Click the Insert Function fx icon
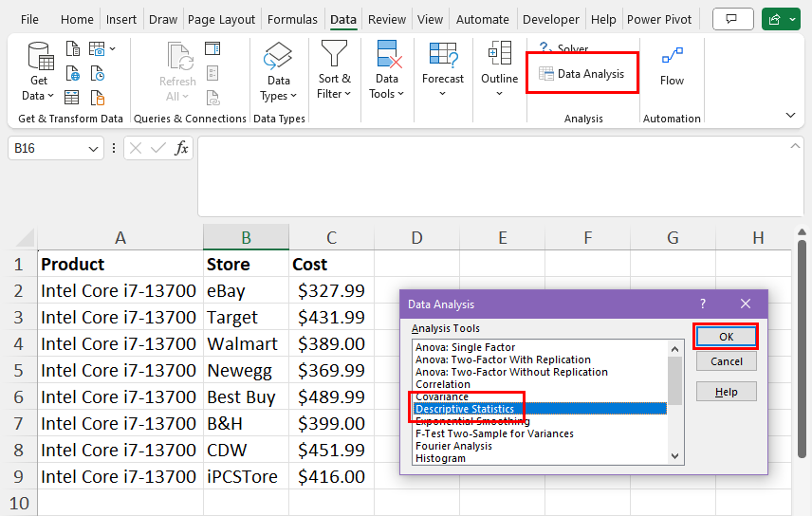The height and width of the screenshot is (516, 812). coord(181,149)
